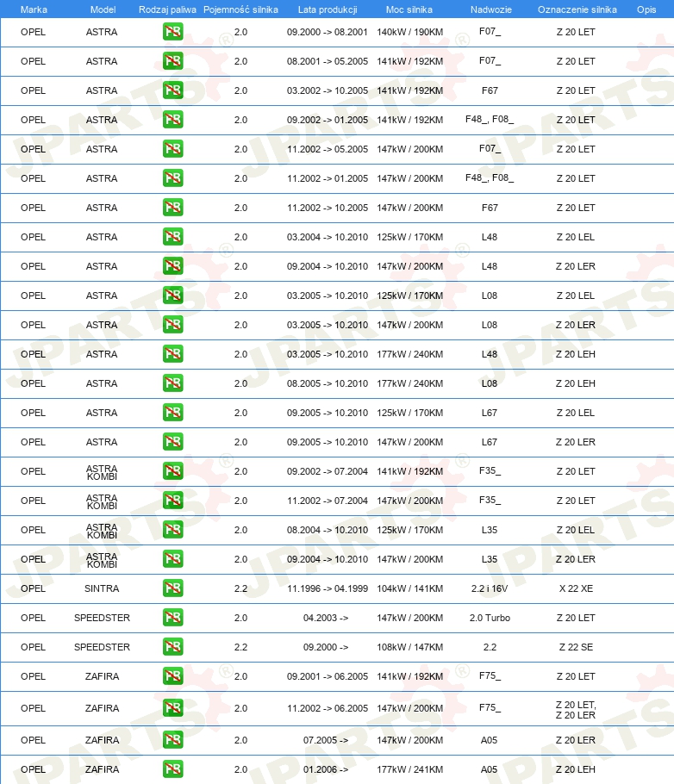This screenshot has width=674, height=784.
Task: Click fuel icon in Astra 08.2001 -> 05.2005 row
Action: [172, 61]
